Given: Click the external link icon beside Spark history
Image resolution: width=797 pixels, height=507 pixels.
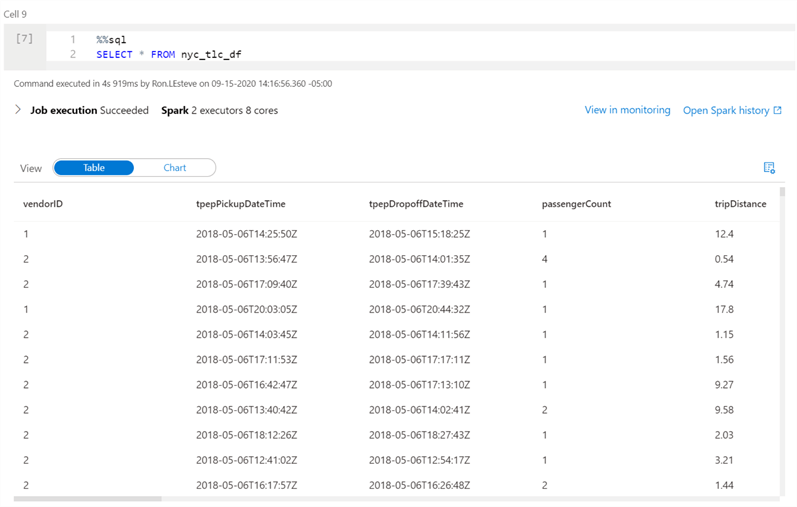Looking at the screenshot, I should (x=778, y=111).
